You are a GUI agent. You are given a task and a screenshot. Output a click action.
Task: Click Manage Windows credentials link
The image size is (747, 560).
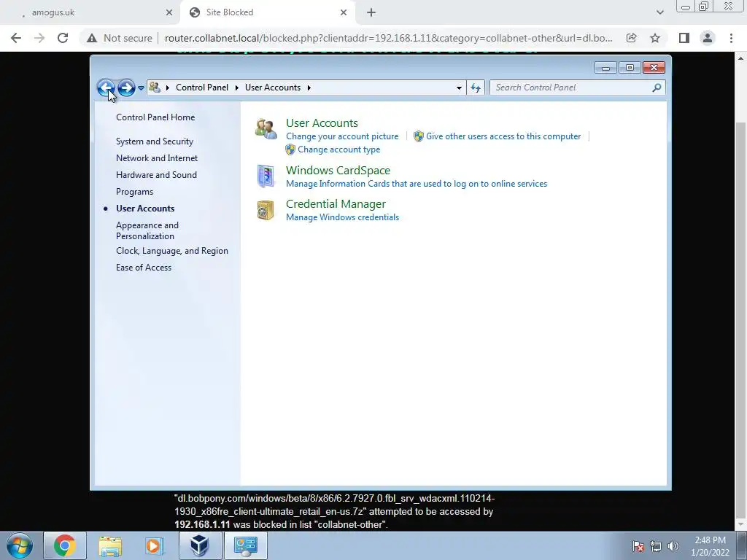tap(342, 217)
